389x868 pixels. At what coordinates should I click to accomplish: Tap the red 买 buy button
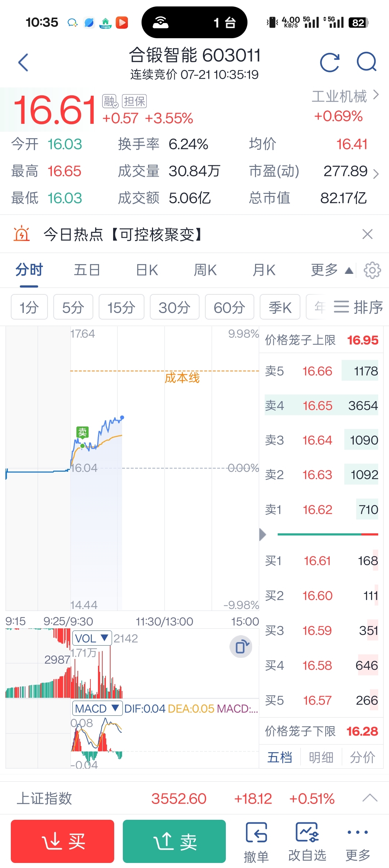click(x=63, y=841)
